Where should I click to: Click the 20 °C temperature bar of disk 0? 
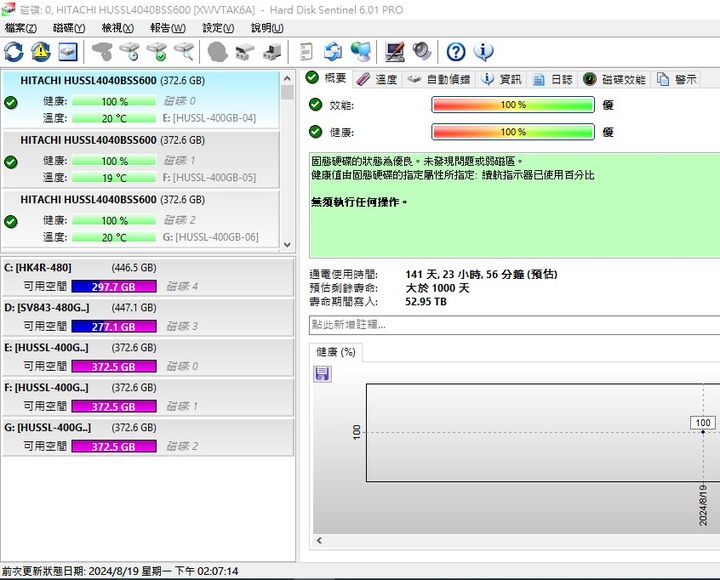click(x=114, y=118)
